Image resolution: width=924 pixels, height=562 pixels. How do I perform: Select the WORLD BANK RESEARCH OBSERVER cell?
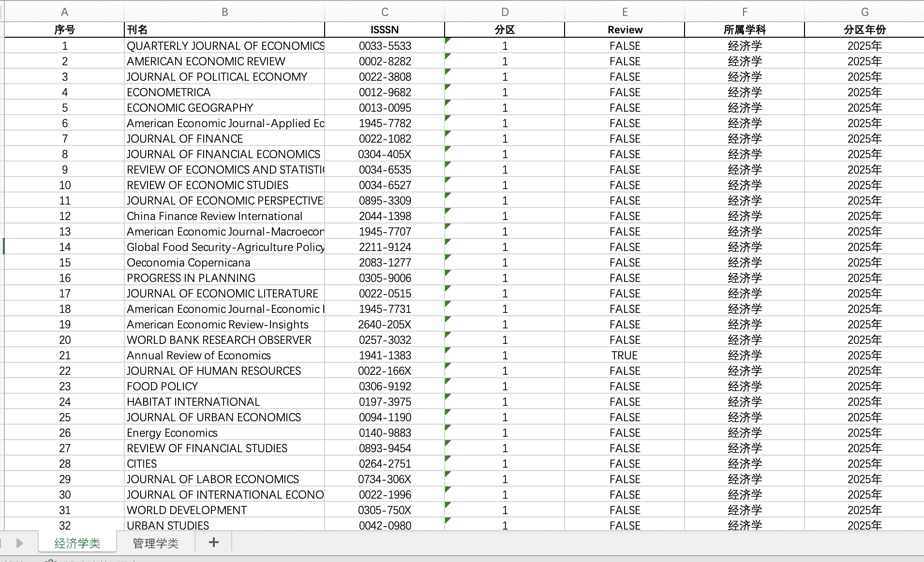(x=224, y=340)
